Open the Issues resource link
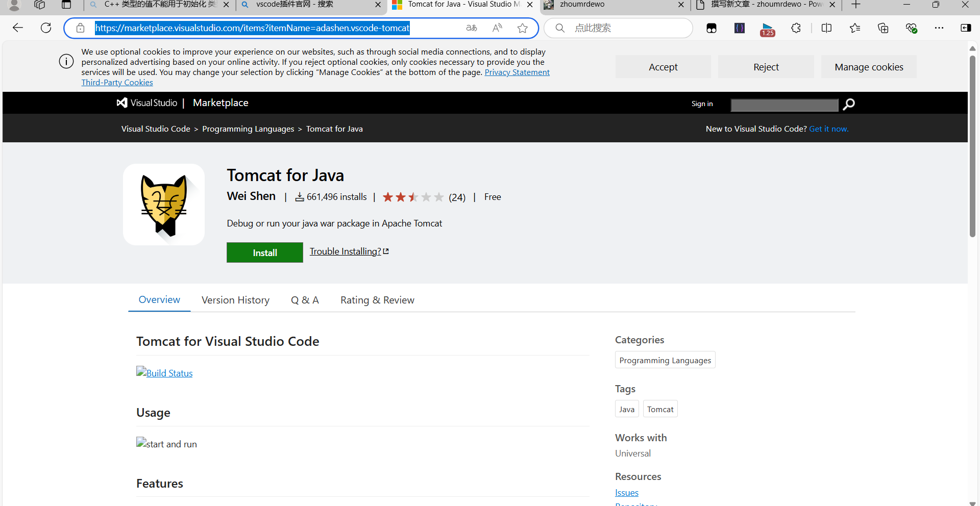The image size is (980, 506). coord(627,493)
